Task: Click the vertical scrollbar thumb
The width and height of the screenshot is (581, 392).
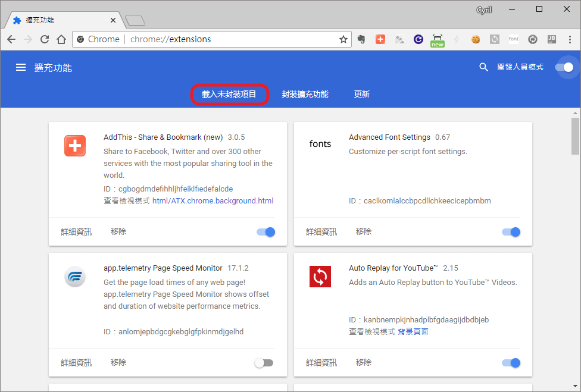Action: click(575, 136)
